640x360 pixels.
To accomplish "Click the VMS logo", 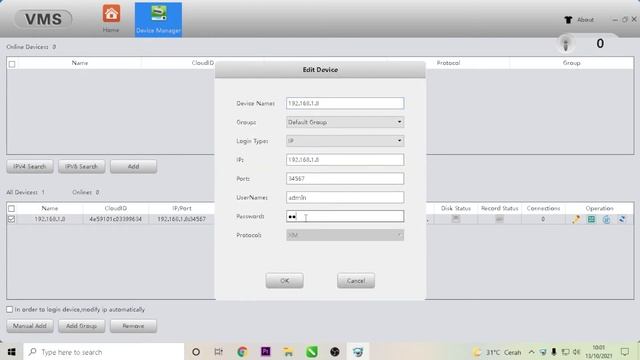I will [x=43, y=19].
